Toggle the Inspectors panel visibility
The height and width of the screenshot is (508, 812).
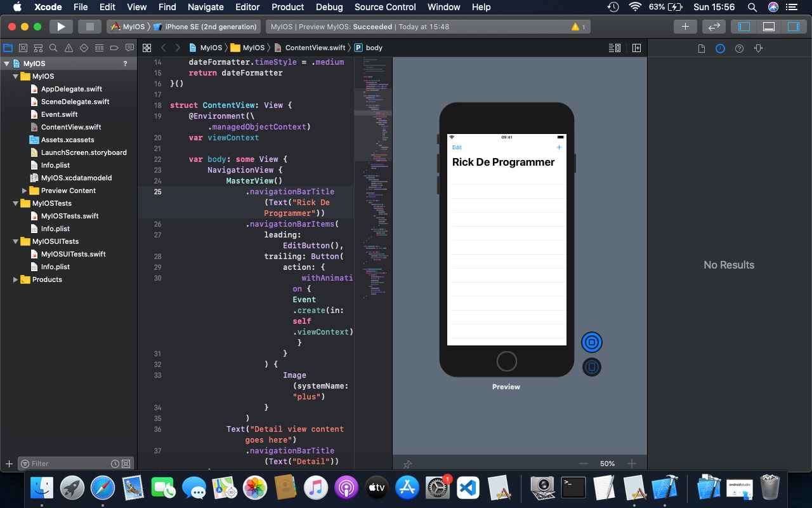coord(793,27)
